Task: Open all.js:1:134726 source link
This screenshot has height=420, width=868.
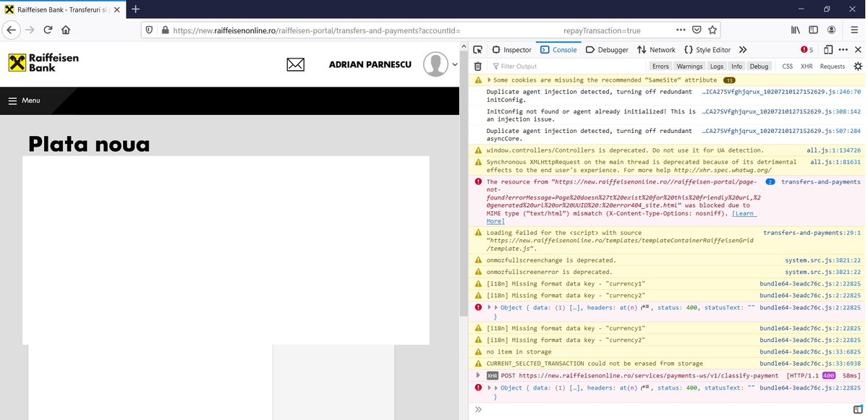Action: coord(833,150)
